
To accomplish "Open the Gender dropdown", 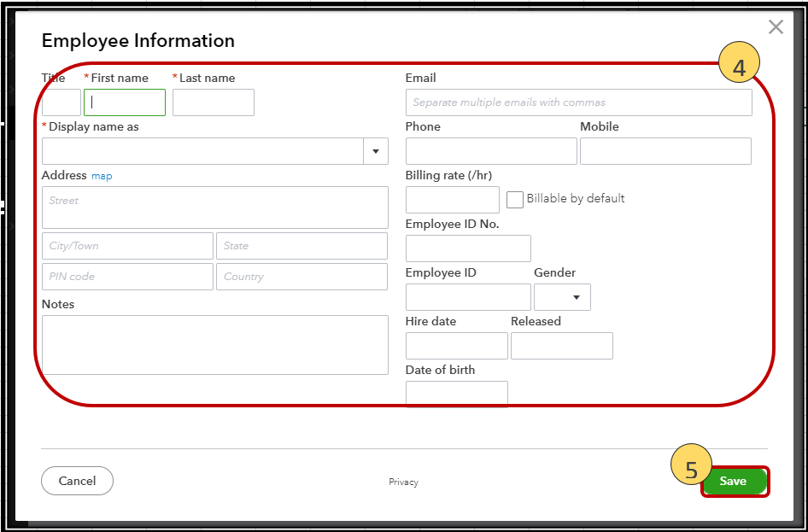I will 562,297.
